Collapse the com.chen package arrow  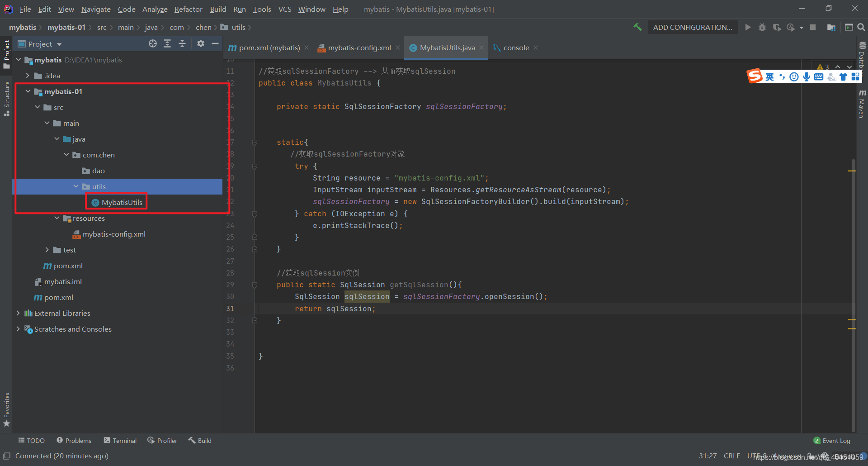(66, 155)
